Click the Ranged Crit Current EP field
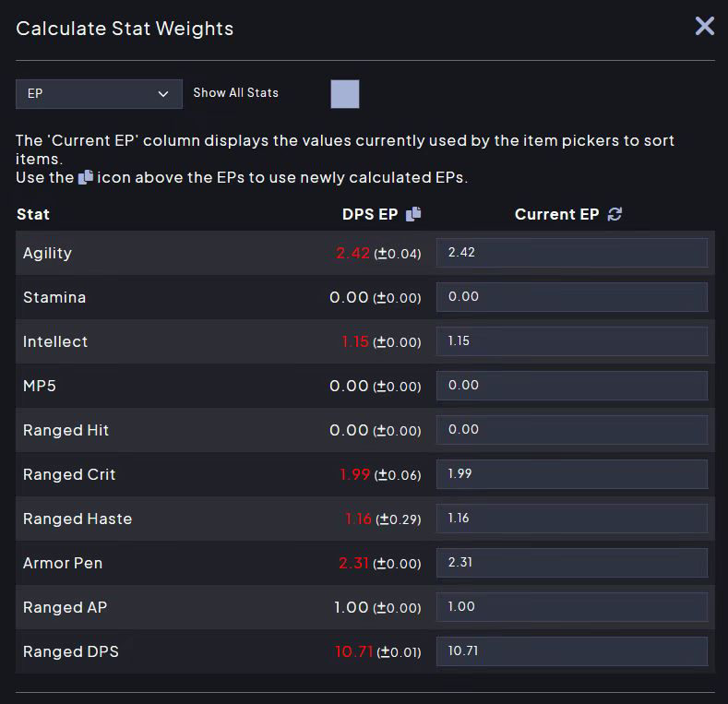 click(x=572, y=474)
